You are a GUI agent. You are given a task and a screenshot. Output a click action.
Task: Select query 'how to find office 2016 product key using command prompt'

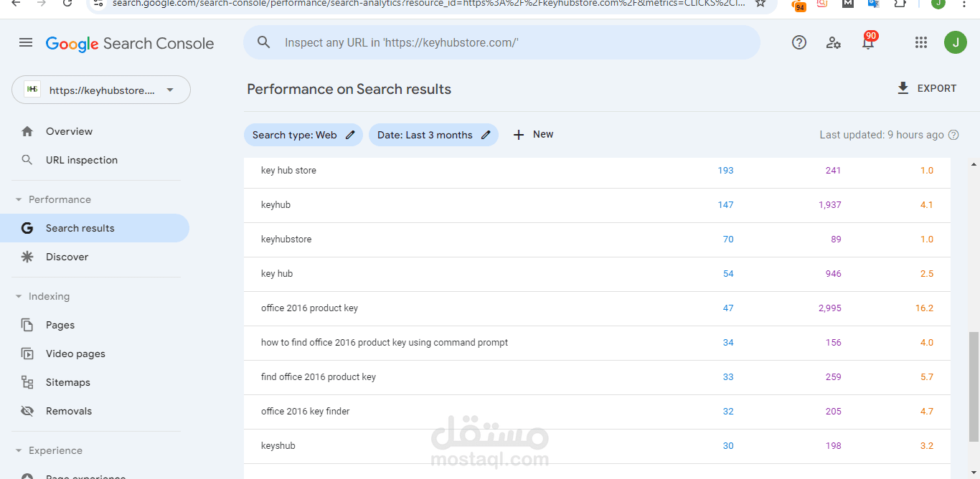point(597,343)
